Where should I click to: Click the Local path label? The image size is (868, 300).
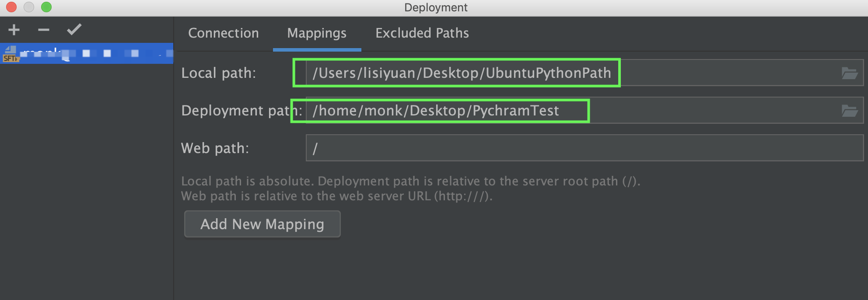point(218,73)
